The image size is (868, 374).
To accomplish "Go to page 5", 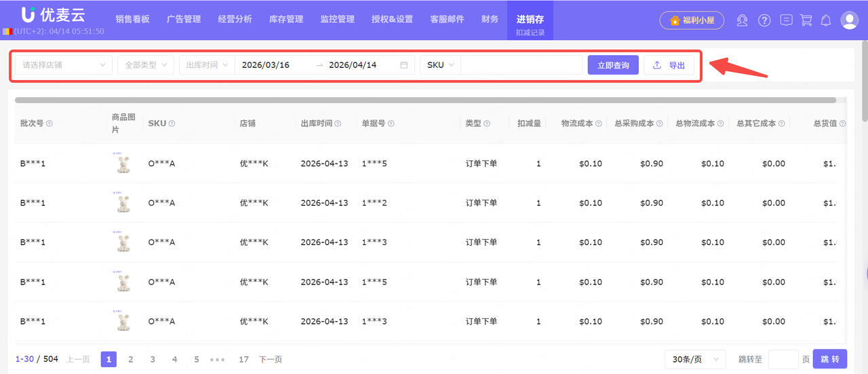I will point(197,359).
